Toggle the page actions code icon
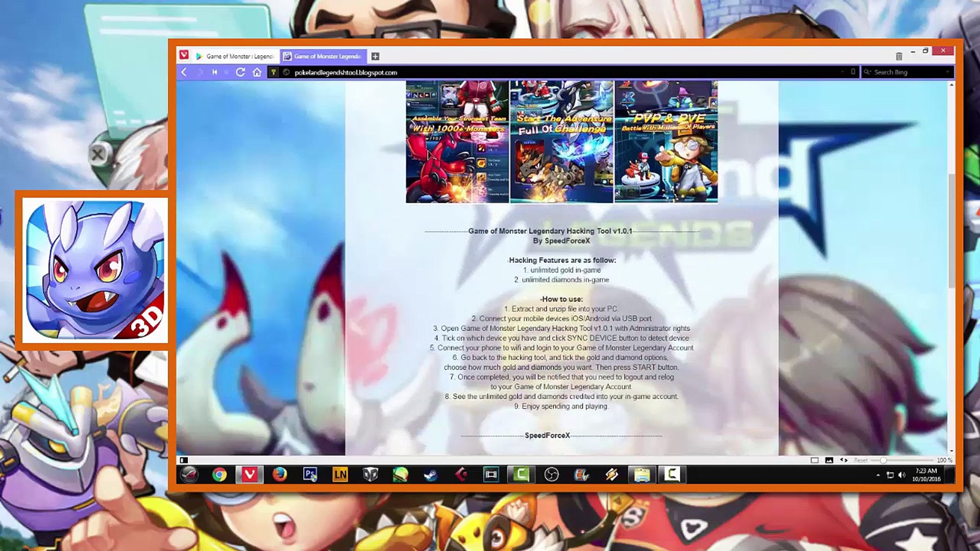Viewport: 980px width, 551px height. 844,460
